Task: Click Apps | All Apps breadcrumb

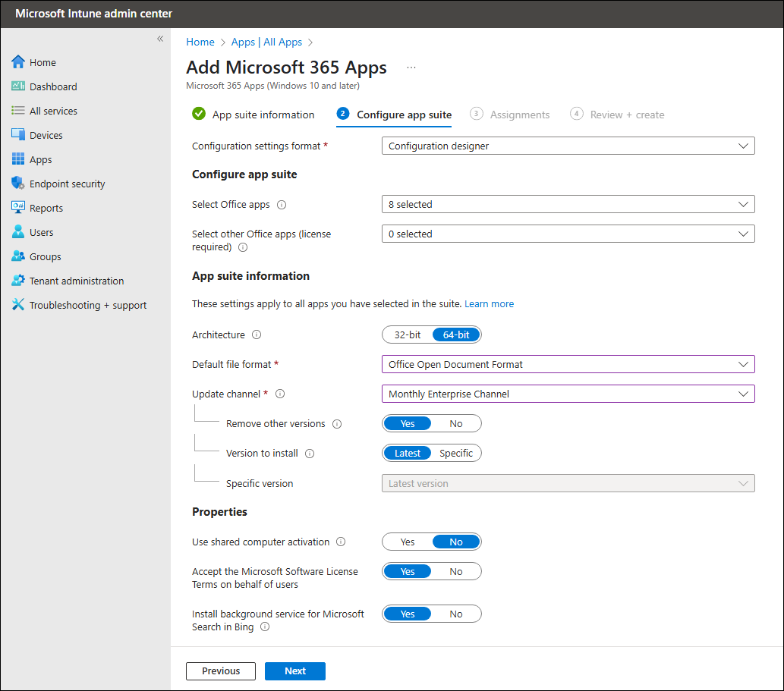Action: (x=266, y=42)
